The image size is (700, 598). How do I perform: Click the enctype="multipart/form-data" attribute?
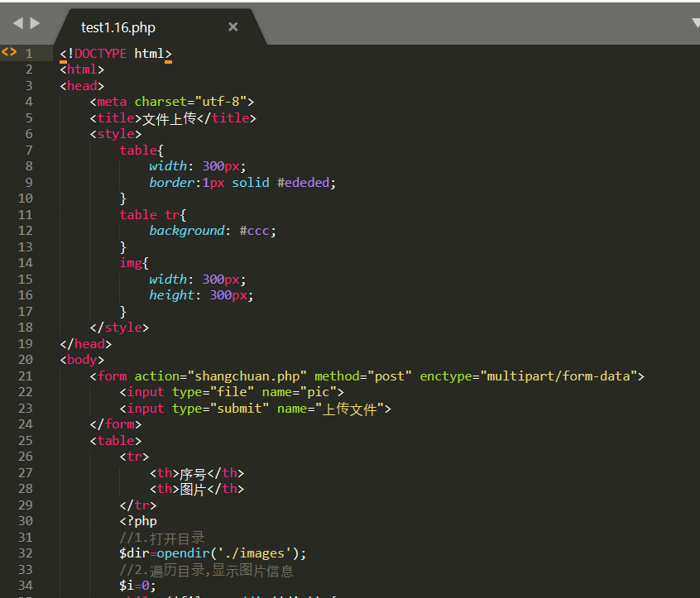(x=528, y=376)
